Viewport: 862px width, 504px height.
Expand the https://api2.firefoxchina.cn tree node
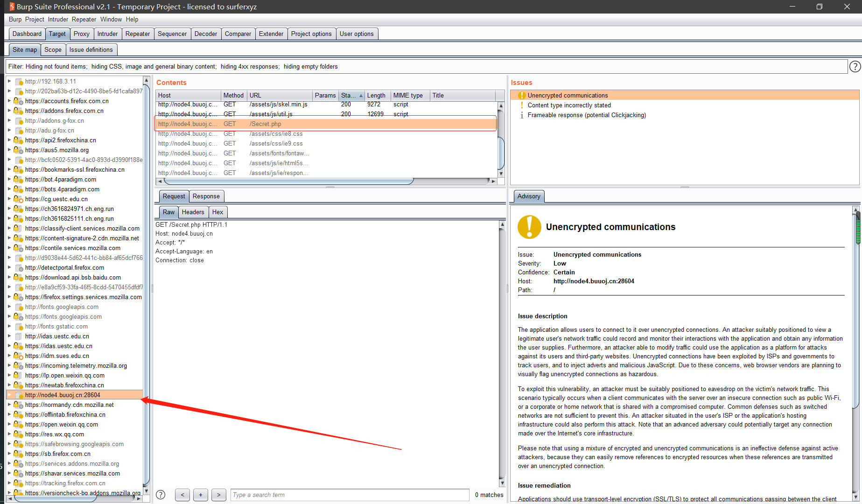(x=9, y=140)
